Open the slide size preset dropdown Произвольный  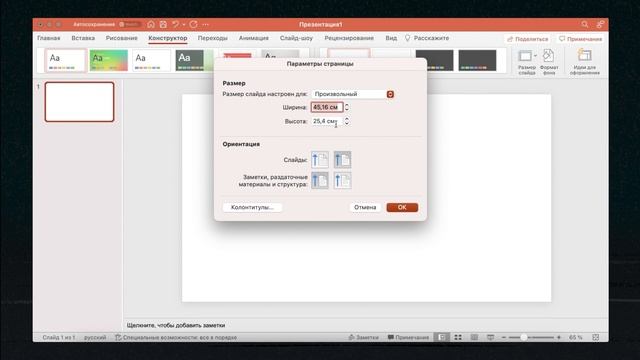[353, 94]
